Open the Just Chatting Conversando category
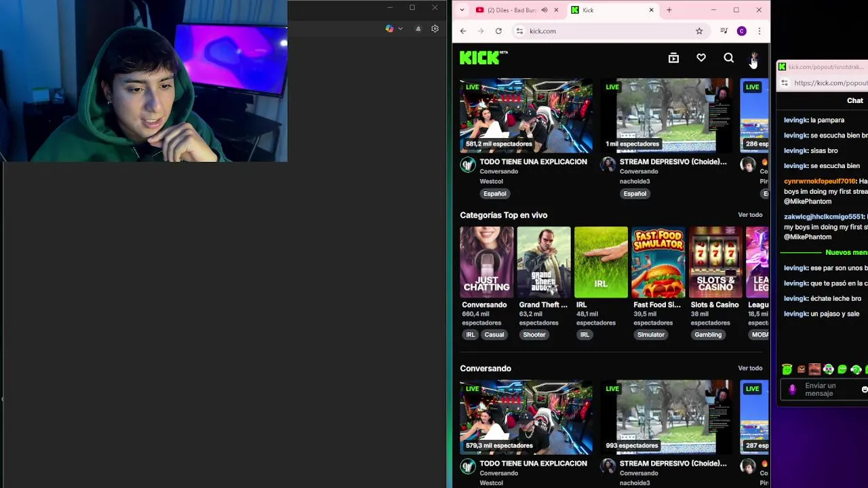The height and width of the screenshot is (488, 868). point(486,262)
